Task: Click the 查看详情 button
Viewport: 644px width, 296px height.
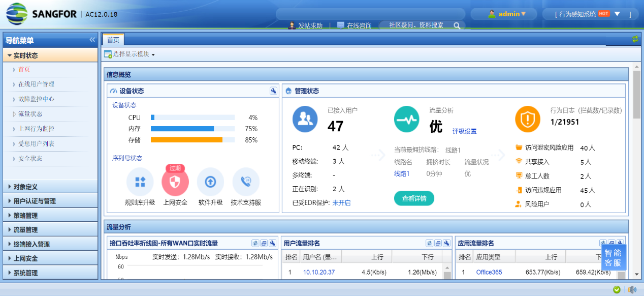Action: [414, 198]
